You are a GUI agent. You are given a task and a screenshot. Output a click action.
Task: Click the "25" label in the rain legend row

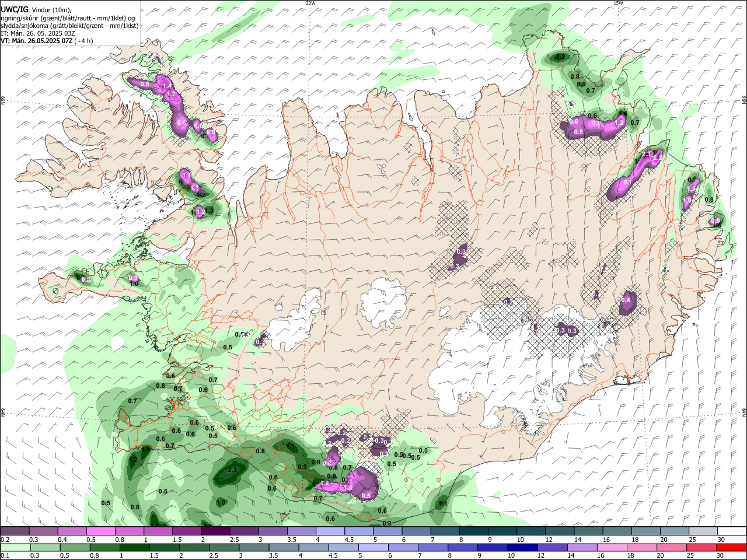692,555
